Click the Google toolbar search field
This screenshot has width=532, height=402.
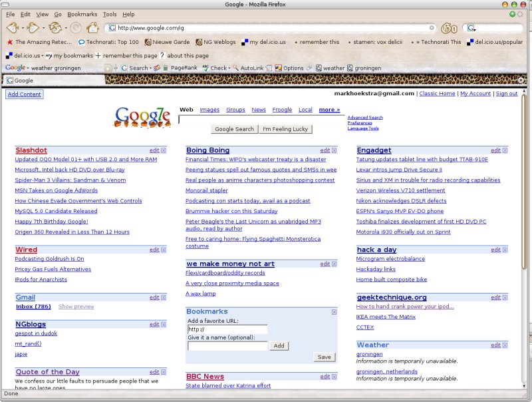(68, 69)
